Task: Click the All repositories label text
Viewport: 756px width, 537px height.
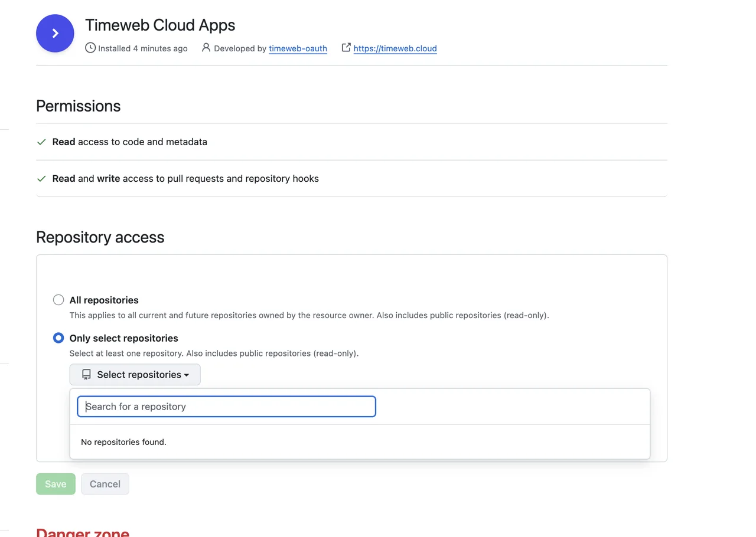Action: click(104, 300)
